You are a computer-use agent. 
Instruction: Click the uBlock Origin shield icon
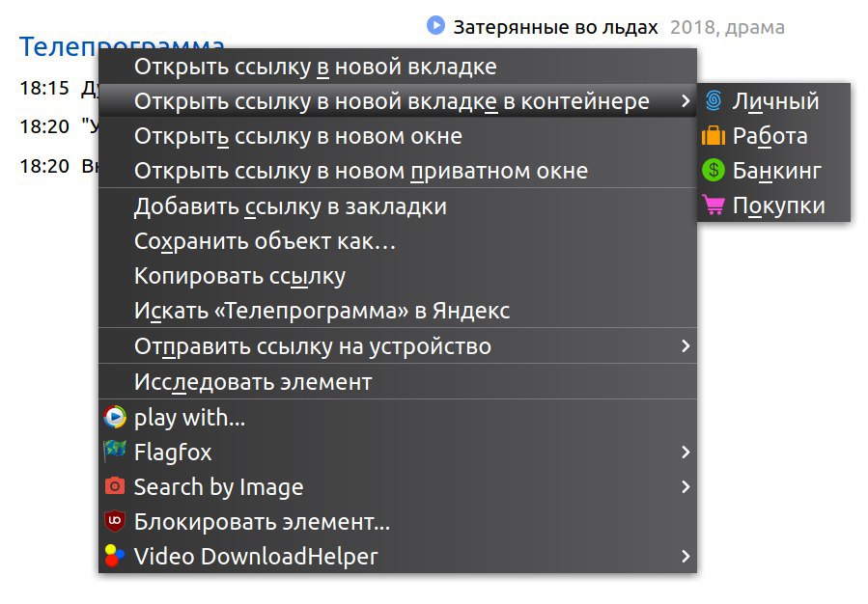(115, 521)
